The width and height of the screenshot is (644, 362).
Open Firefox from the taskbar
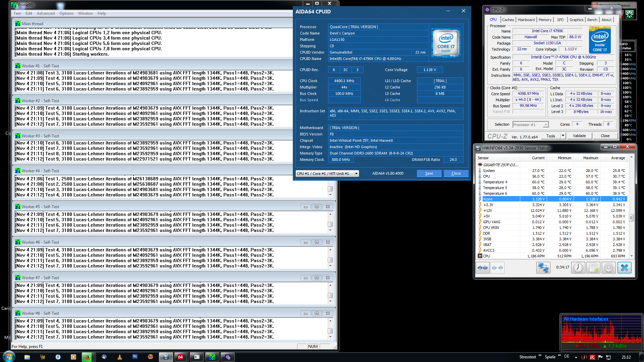[x=88, y=357]
